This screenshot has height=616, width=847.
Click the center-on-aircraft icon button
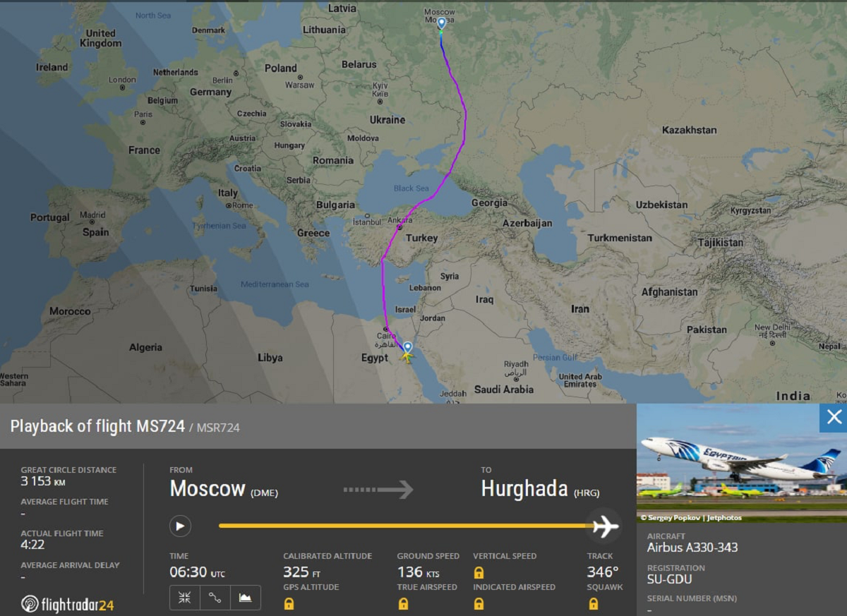pos(185,598)
